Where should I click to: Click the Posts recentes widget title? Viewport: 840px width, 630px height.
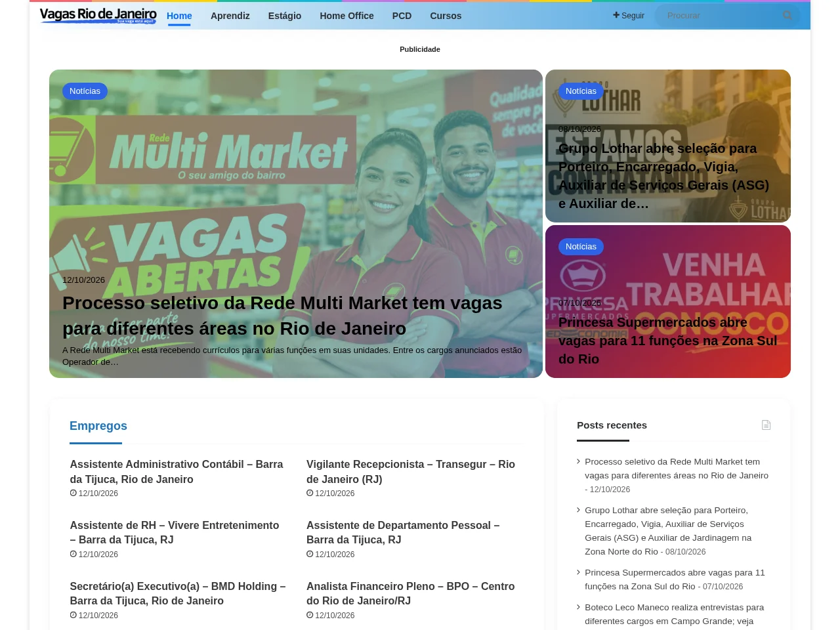(612, 425)
